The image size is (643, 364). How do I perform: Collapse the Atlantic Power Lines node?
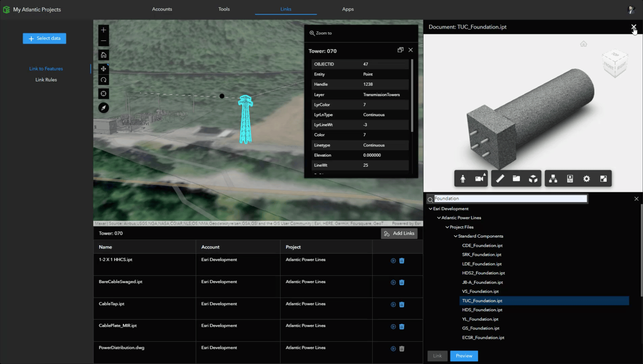click(x=439, y=218)
